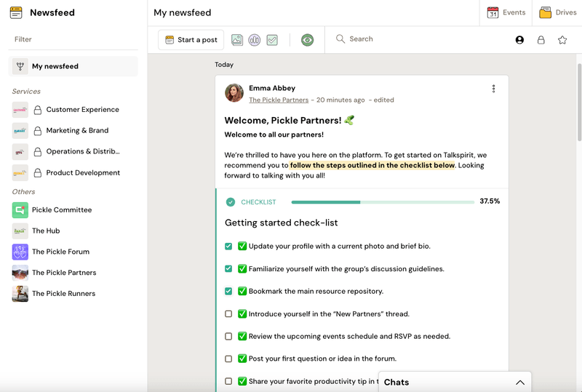Check 'Post your first question' item
The image size is (582, 392).
(x=228, y=359)
